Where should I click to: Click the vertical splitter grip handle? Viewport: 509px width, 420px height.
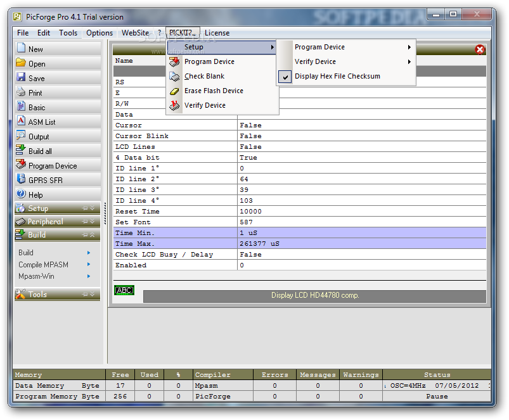tap(105, 213)
